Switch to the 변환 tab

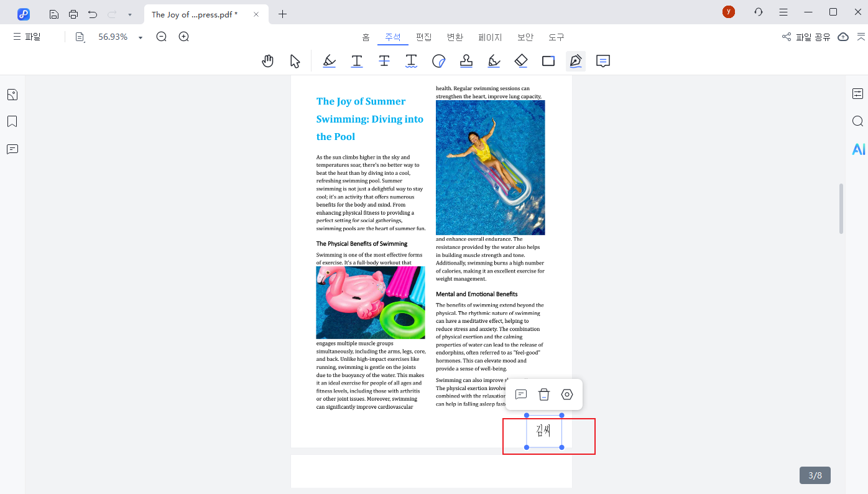tap(455, 37)
